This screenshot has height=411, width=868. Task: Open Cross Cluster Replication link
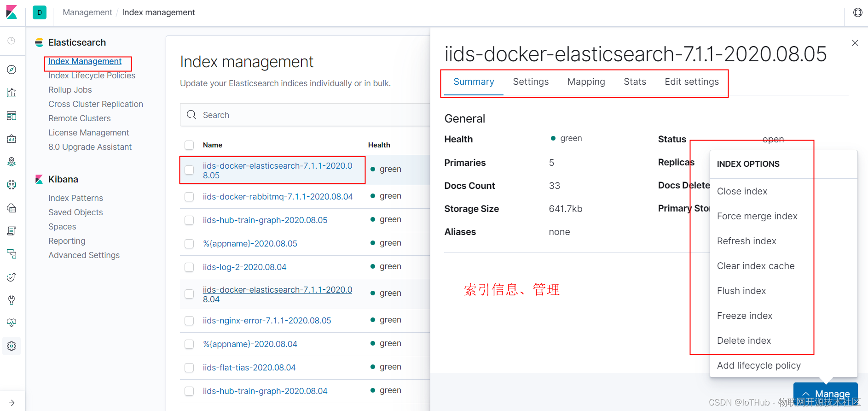pos(96,104)
